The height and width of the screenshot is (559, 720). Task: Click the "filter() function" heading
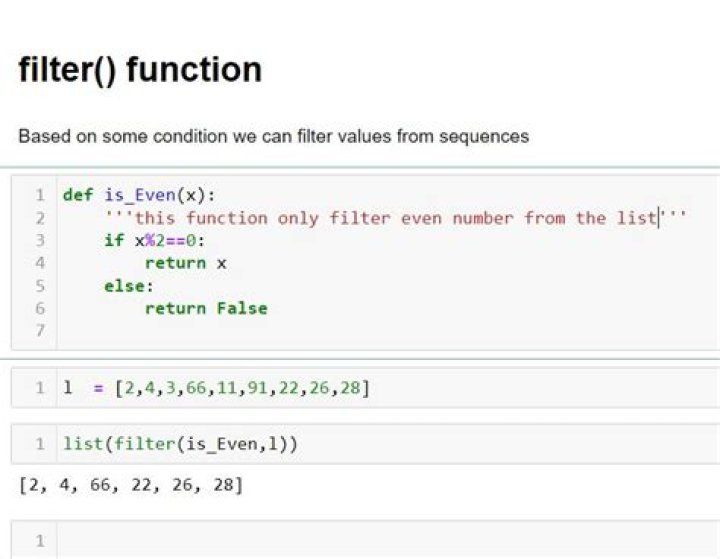140,71
